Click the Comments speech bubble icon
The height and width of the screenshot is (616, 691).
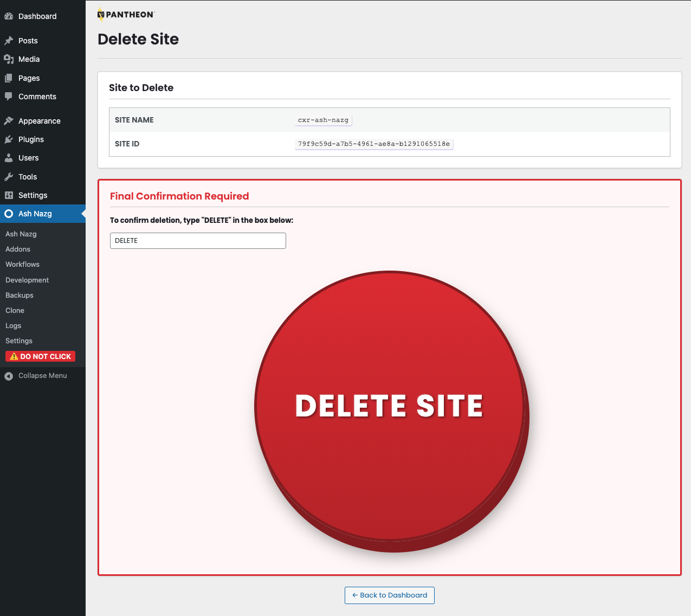(9, 97)
